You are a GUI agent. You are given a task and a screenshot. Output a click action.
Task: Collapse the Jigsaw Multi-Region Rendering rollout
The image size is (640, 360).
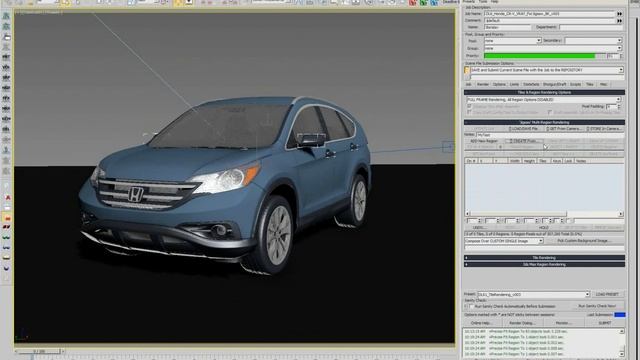544,122
